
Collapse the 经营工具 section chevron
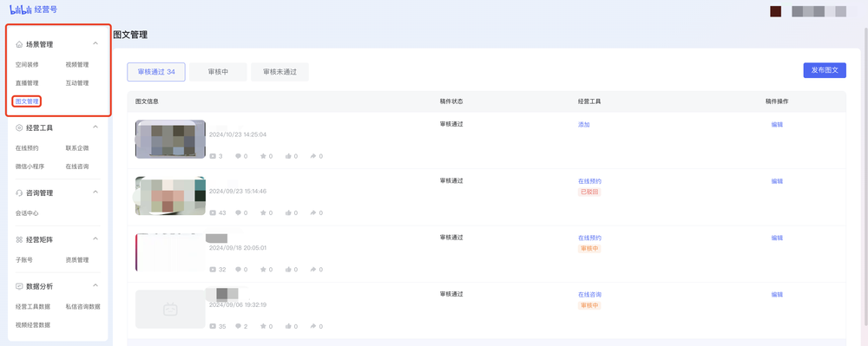point(95,127)
